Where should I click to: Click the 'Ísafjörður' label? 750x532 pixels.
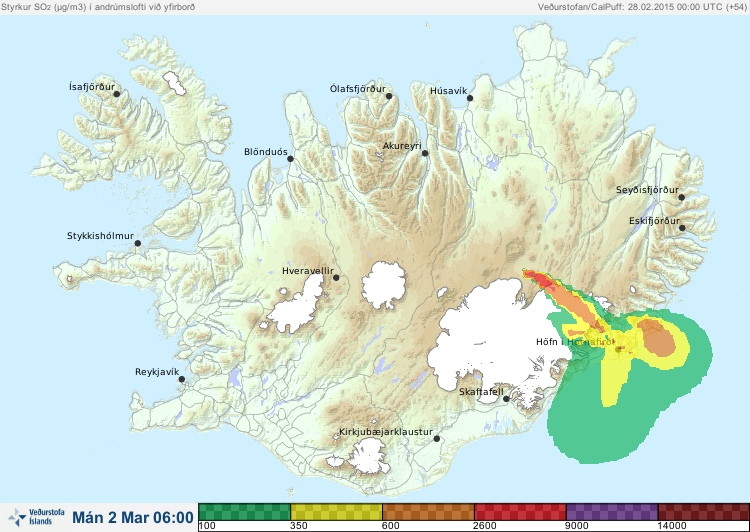tap(92, 87)
